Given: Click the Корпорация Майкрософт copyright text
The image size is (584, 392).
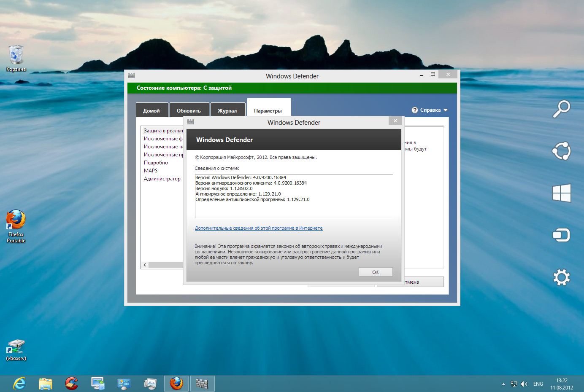Looking at the screenshot, I should pyautogui.click(x=256, y=157).
